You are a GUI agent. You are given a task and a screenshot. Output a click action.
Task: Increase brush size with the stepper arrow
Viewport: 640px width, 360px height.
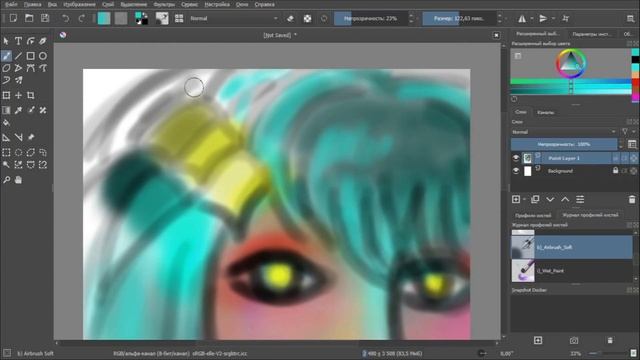[x=500, y=16]
